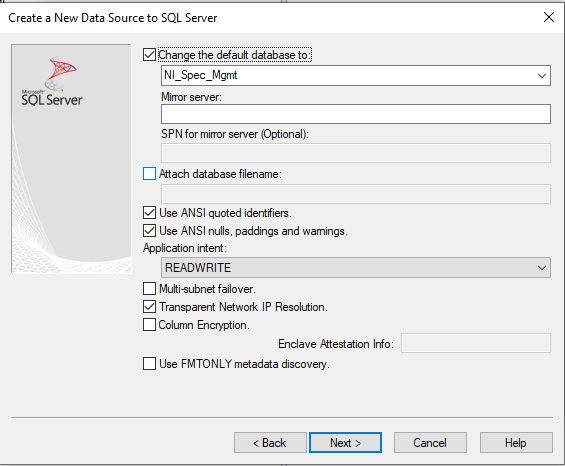Screen dimensions: 565x466
Task: Check Use FMTONLY metadata discovery
Action: click(x=150, y=364)
